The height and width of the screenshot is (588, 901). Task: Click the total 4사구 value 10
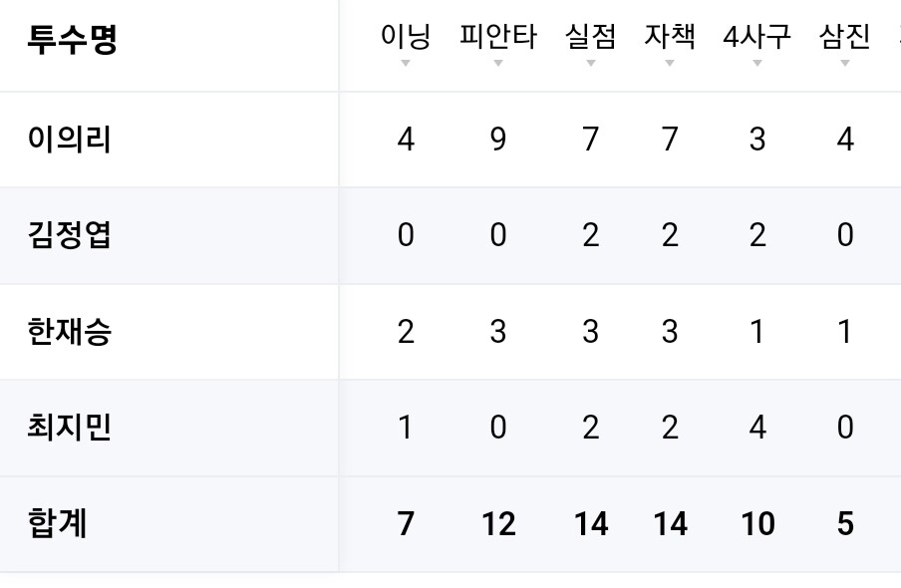click(x=757, y=523)
